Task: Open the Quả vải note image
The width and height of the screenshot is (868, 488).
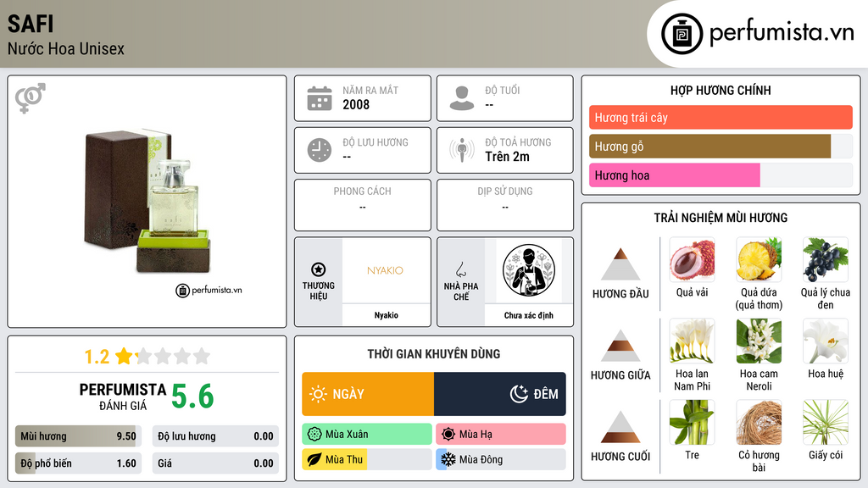Action: (692, 259)
